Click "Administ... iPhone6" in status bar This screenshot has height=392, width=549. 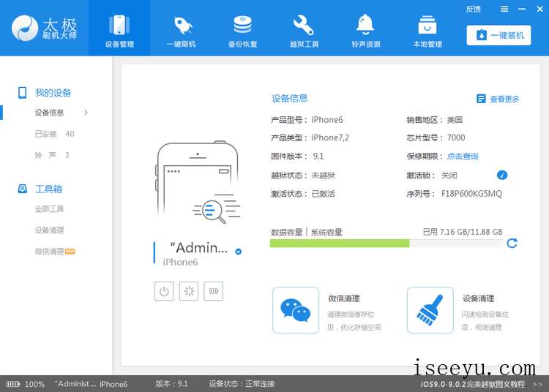(x=91, y=384)
